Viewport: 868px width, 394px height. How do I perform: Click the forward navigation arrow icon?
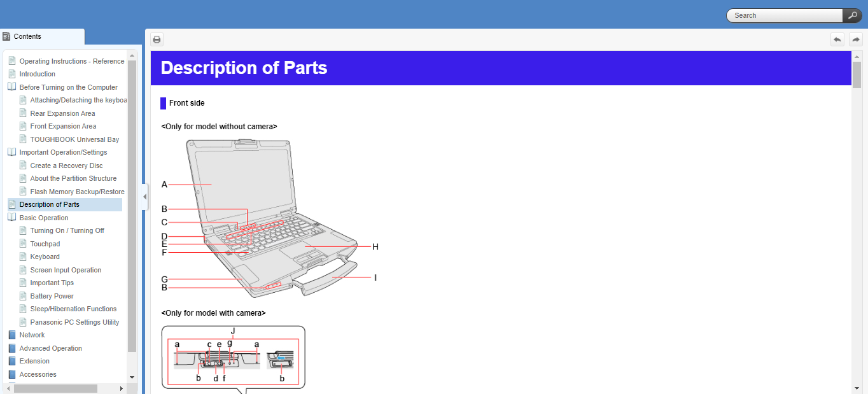tap(856, 39)
